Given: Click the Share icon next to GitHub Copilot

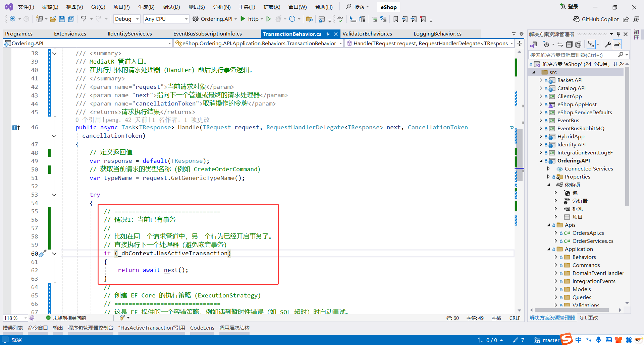Looking at the screenshot, I should coord(626,19).
